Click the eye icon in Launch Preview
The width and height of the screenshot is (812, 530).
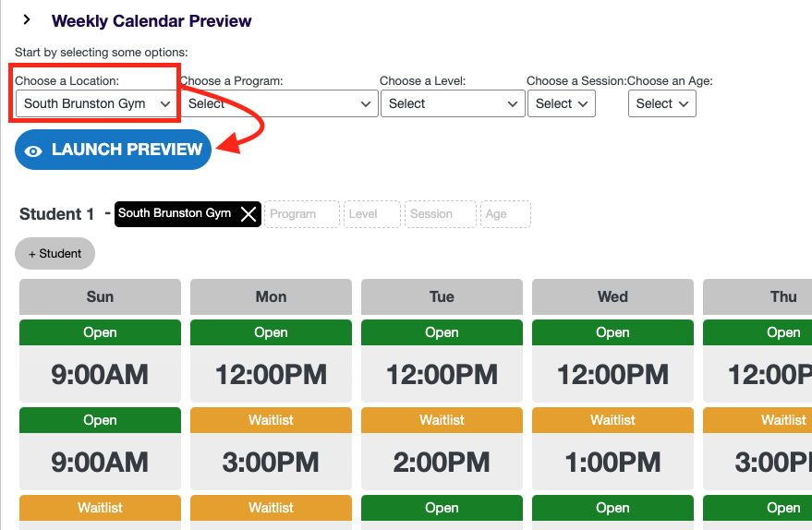(x=34, y=151)
